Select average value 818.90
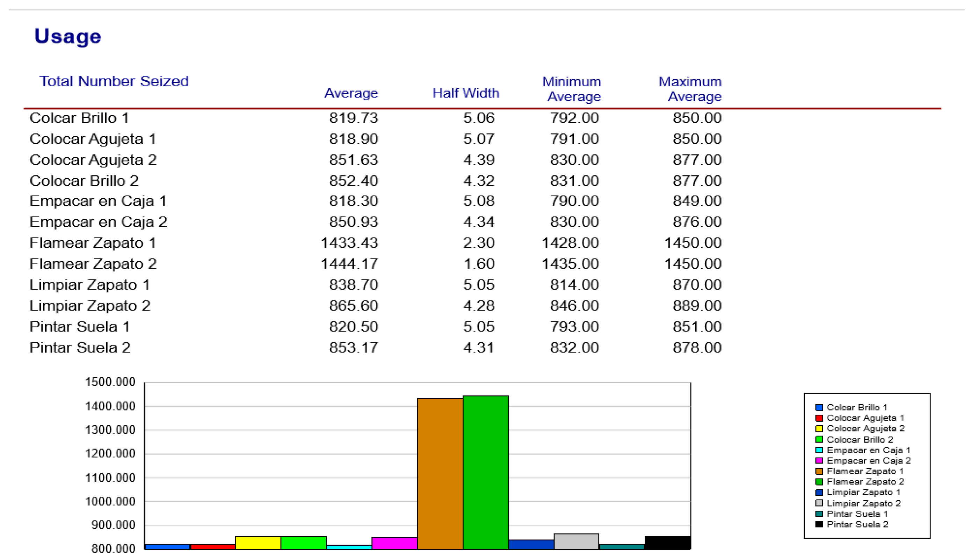Screen dimensions: 971x560 coord(354,139)
